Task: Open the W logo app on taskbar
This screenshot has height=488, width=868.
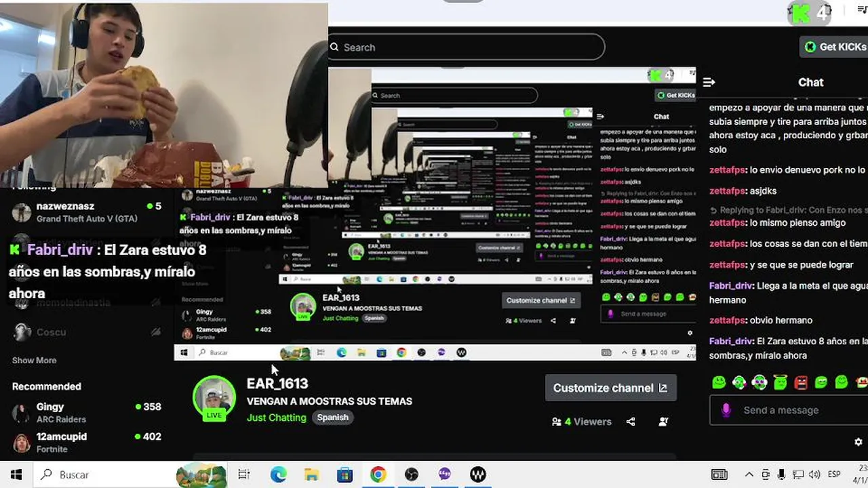Action: point(478,474)
